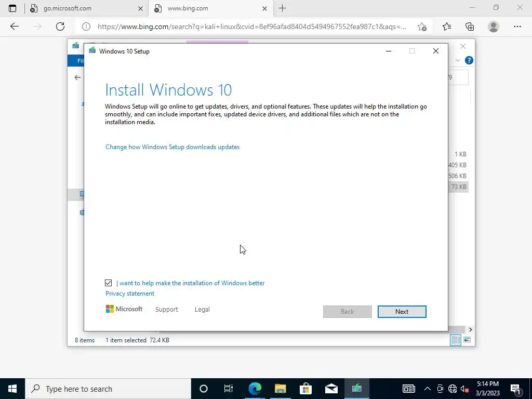Select the 73 KB file size entry
This screenshot has width=532, height=399.
(x=459, y=187)
